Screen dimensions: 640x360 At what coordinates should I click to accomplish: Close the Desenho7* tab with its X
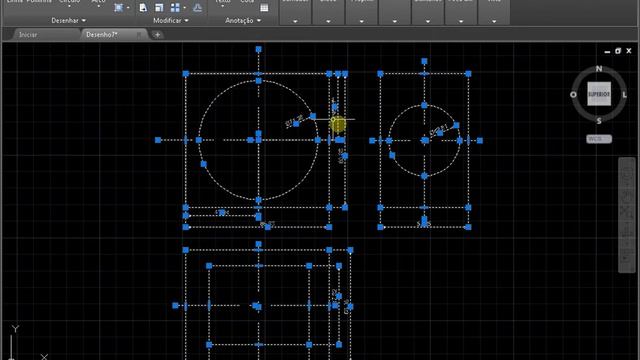point(139,35)
